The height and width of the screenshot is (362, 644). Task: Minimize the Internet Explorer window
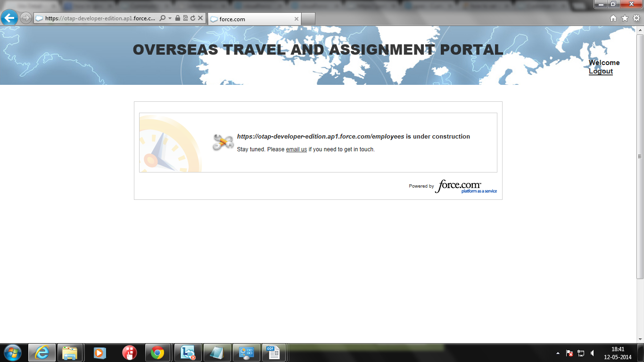601,4
